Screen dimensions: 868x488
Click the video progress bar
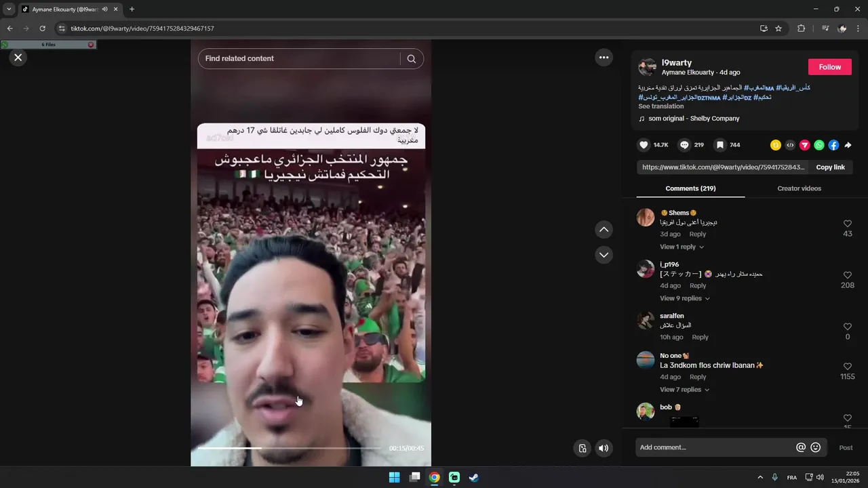[x=289, y=448]
